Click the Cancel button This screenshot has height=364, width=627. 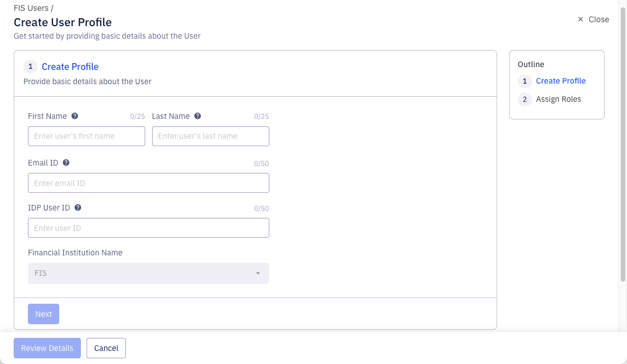(106, 348)
